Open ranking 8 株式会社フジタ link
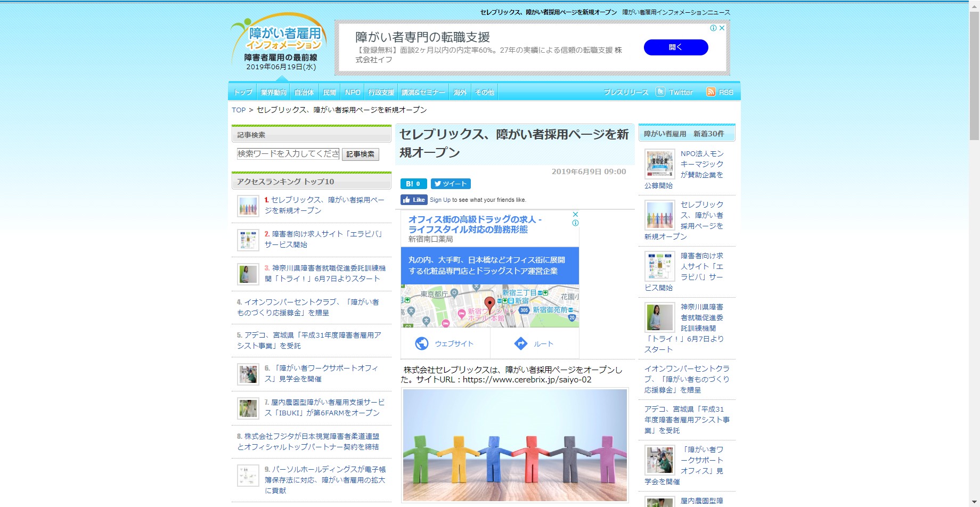The width and height of the screenshot is (980, 507). pos(308,441)
